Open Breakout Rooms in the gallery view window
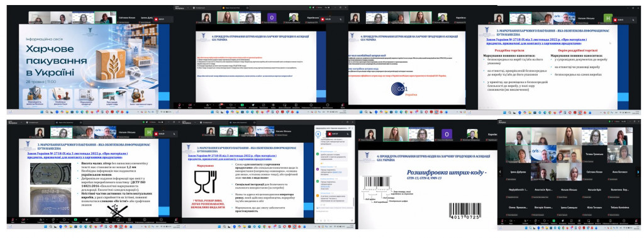This screenshot has width=644, height=238. click(589, 221)
